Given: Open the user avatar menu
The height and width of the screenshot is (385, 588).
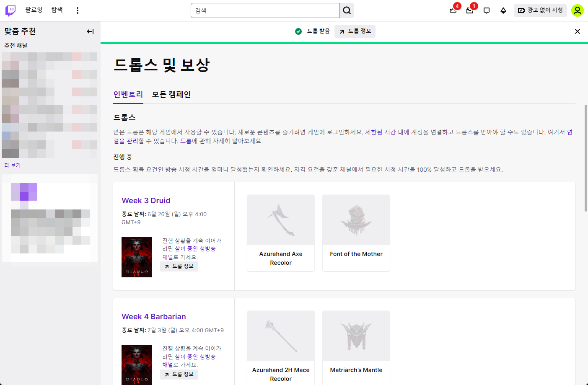Looking at the screenshot, I should 578,10.
